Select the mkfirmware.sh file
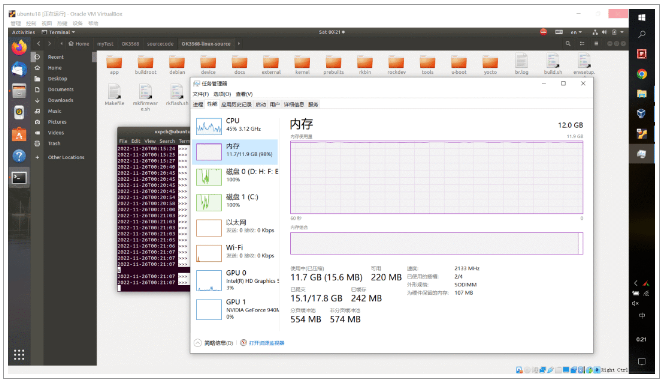The height and width of the screenshot is (385, 664). (145, 97)
